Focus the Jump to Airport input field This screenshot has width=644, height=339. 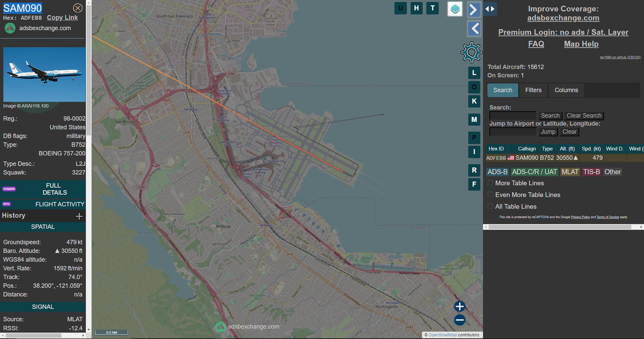coord(513,132)
